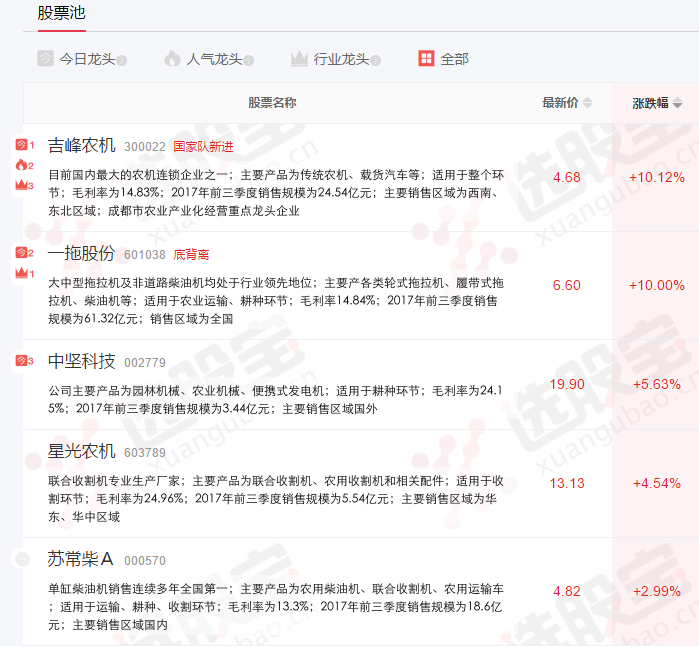Open stock 星光农机
699x646 pixels.
click(x=82, y=452)
